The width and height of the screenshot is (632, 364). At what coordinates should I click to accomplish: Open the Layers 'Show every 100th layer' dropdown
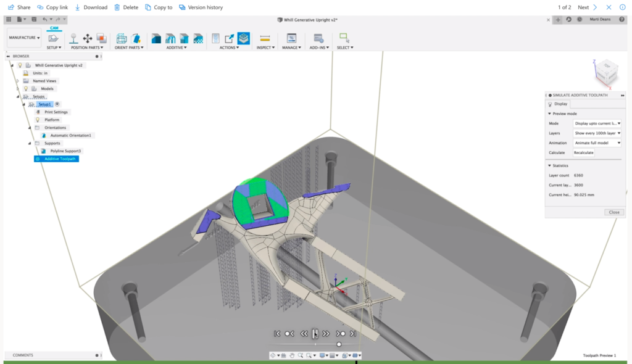tap(597, 133)
